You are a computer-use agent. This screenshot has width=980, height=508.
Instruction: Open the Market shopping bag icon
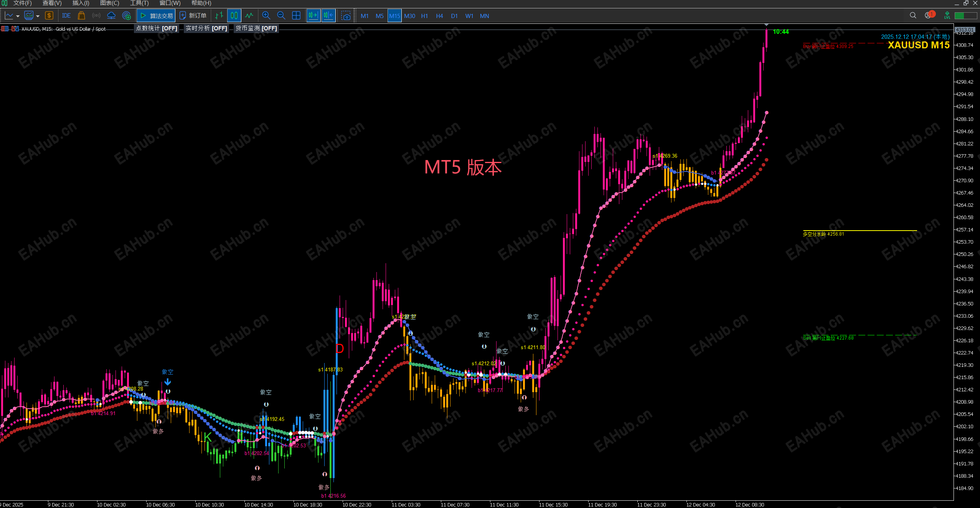pyautogui.click(x=81, y=16)
